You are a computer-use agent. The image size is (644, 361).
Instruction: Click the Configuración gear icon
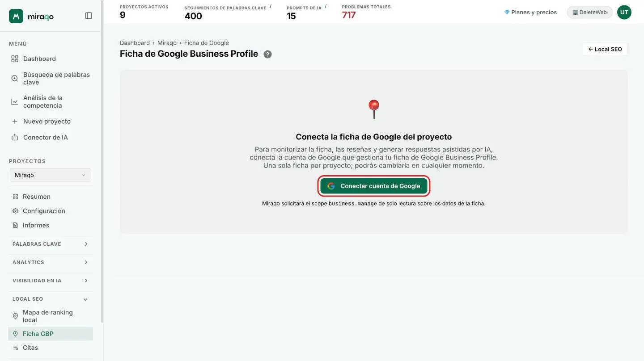16,211
